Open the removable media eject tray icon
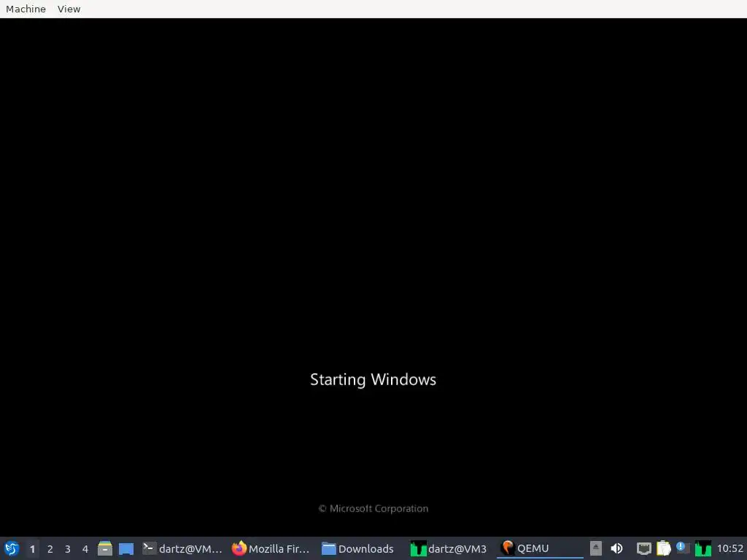Viewport: 747px width, 560px height. pos(595,548)
